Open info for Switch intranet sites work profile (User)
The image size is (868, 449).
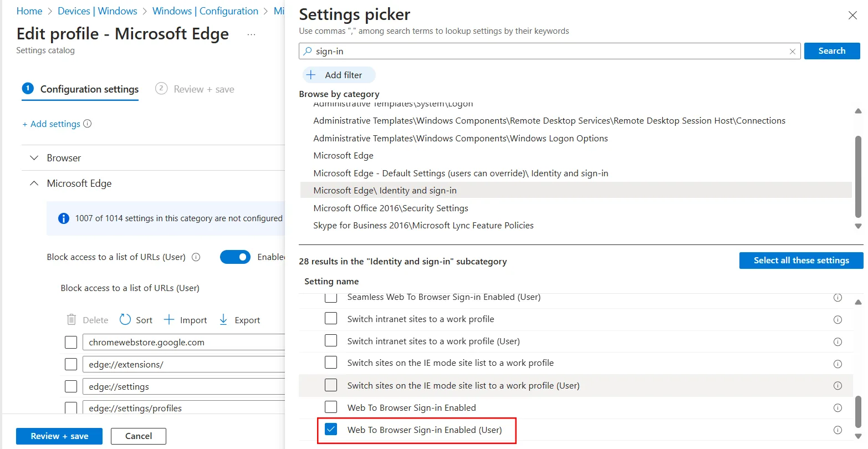(838, 342)
